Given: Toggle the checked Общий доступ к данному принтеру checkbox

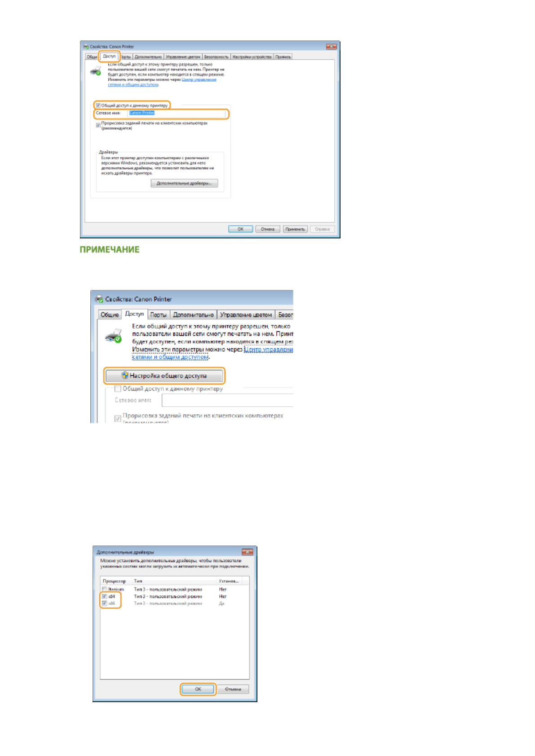Looking at the screenshot, I should point(98,105).
